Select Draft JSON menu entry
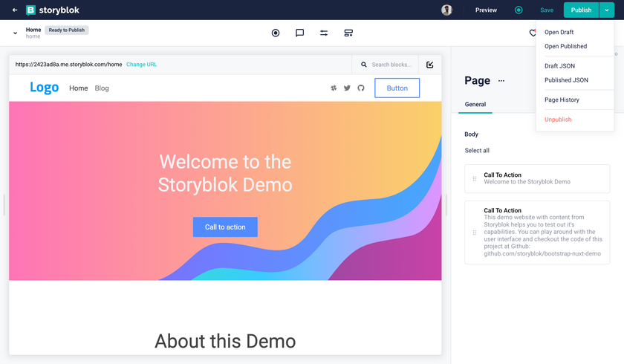 click(x=559, y=66)
